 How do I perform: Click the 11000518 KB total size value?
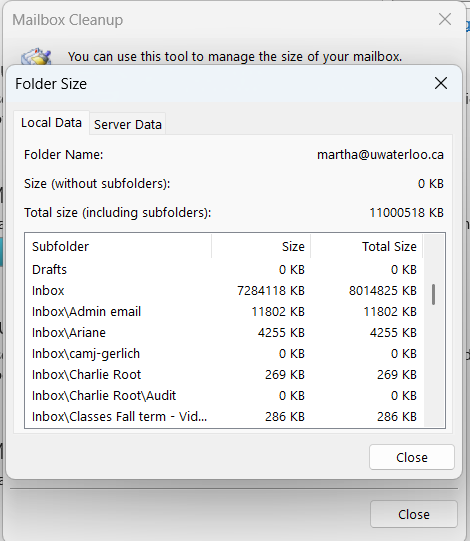(407, 213)
